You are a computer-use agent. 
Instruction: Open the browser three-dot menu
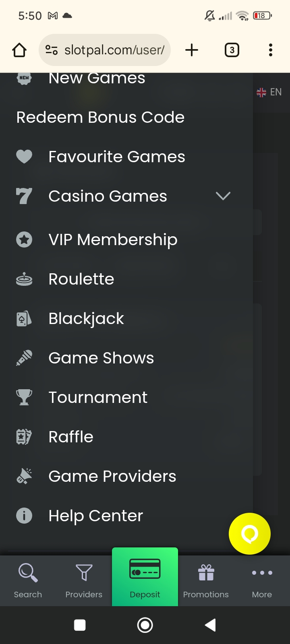(x=271, y=50)
